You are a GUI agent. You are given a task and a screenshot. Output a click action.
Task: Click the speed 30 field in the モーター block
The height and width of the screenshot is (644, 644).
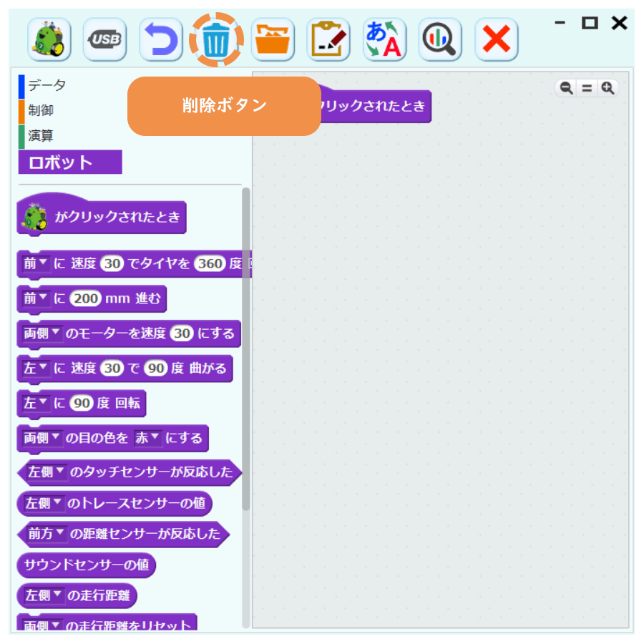coord(182,333)
